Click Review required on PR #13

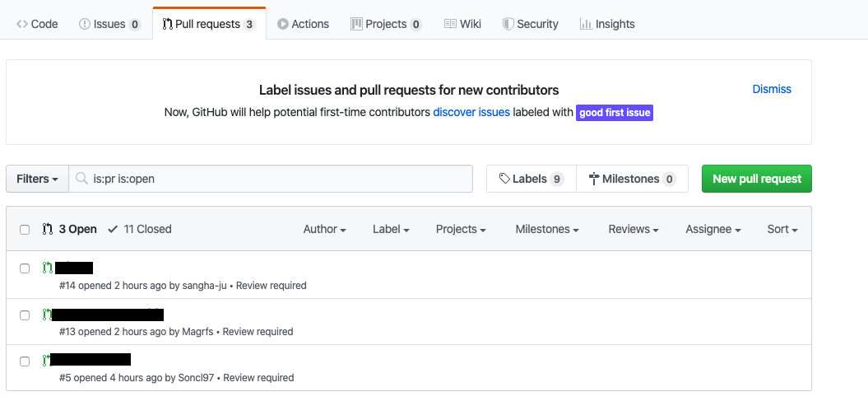[258, 332]
